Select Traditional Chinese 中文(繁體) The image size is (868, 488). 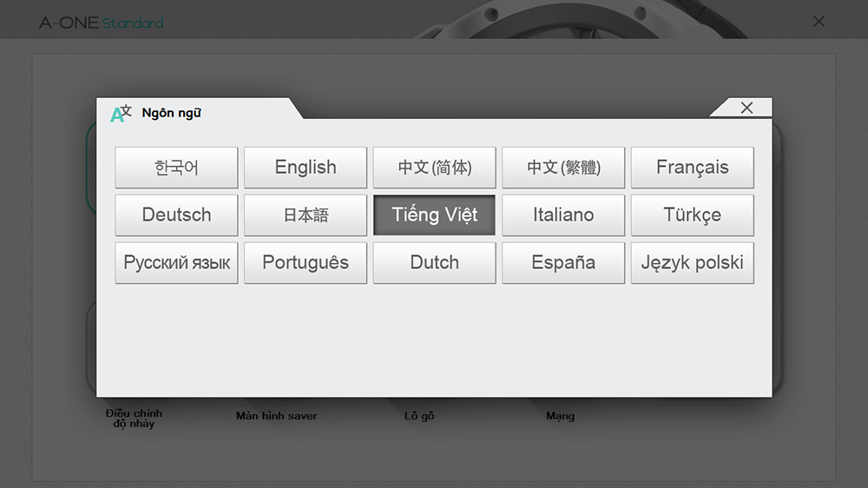click(563, 168)
